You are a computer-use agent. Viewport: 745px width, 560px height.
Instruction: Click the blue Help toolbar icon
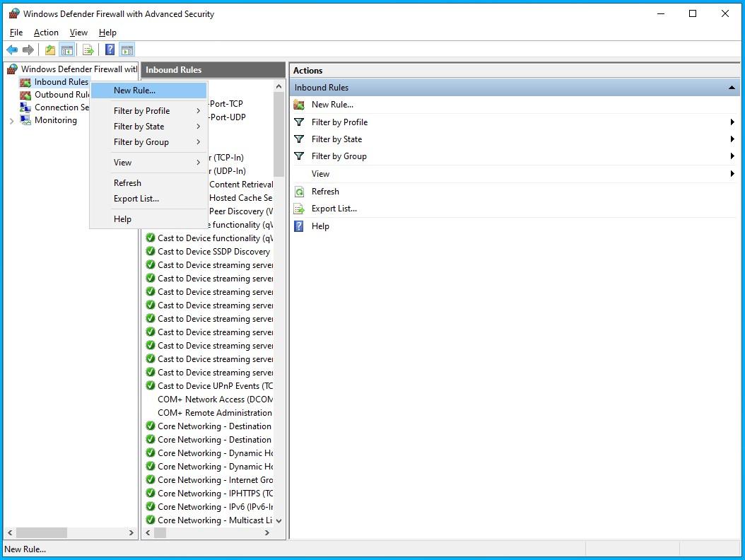click(x=110, y=49)
